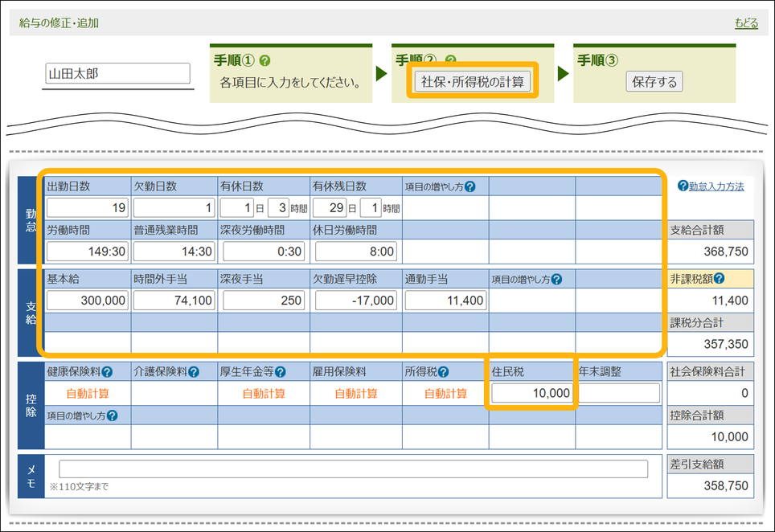Select the 住民税 input field

531,393
